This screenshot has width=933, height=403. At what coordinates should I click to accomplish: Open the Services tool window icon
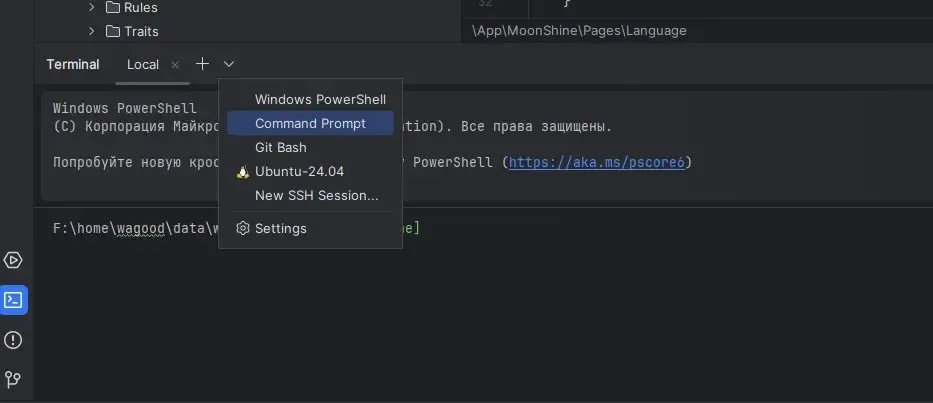(x=13, y=260)
